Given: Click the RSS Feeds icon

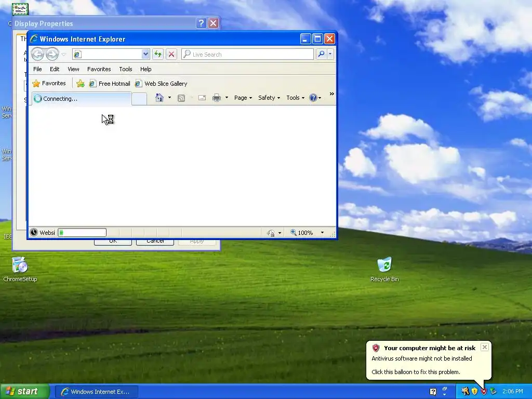Looking at the screenshot, I should 181,98.
